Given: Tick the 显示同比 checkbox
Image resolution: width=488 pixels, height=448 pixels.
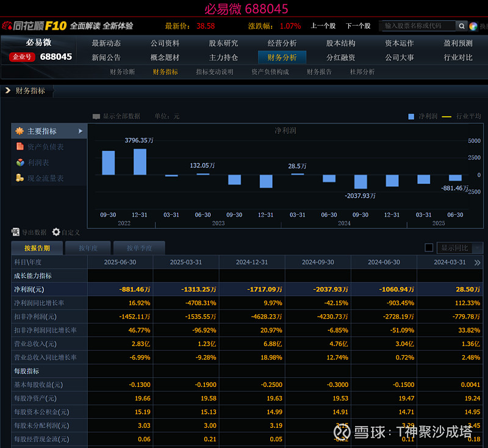Looking at the screenshot, I should [x=429, y=248].
